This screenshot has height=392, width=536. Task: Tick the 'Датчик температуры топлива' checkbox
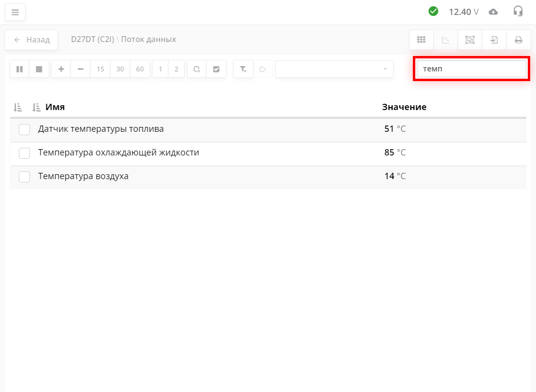[x=24, y=129]
